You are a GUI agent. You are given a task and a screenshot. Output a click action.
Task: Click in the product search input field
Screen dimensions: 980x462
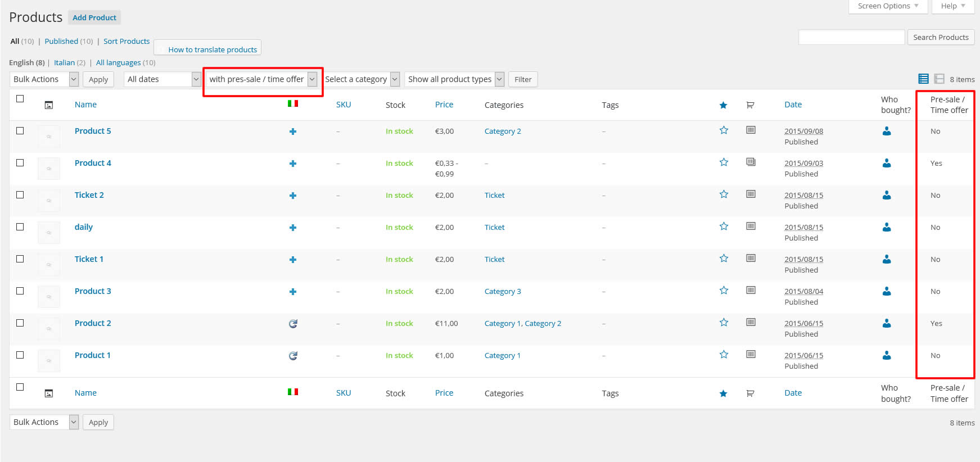coord(851,38)
